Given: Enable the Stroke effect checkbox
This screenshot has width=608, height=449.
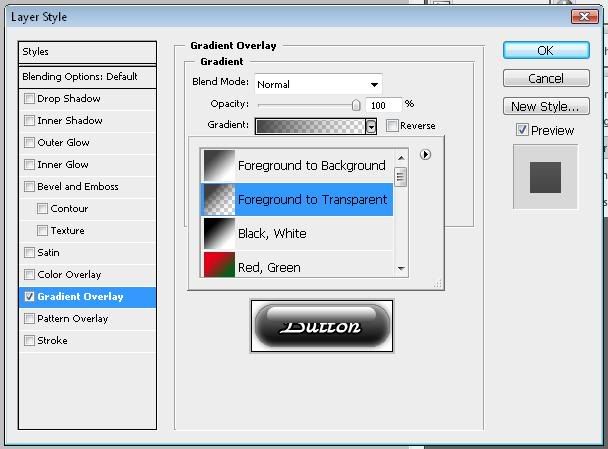Looking at the screenshot, I should pyautogui.click(x=29, y=341).
